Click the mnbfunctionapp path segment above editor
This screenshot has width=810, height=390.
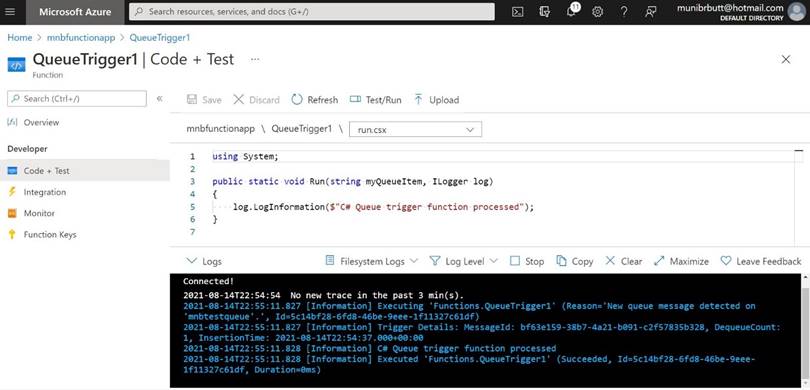pos(221,129)
